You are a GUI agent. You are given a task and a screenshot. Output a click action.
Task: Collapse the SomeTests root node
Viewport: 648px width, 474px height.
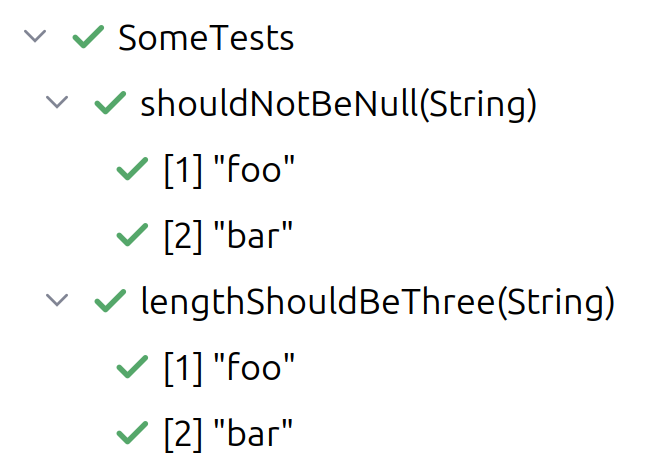tap(36, 37)
